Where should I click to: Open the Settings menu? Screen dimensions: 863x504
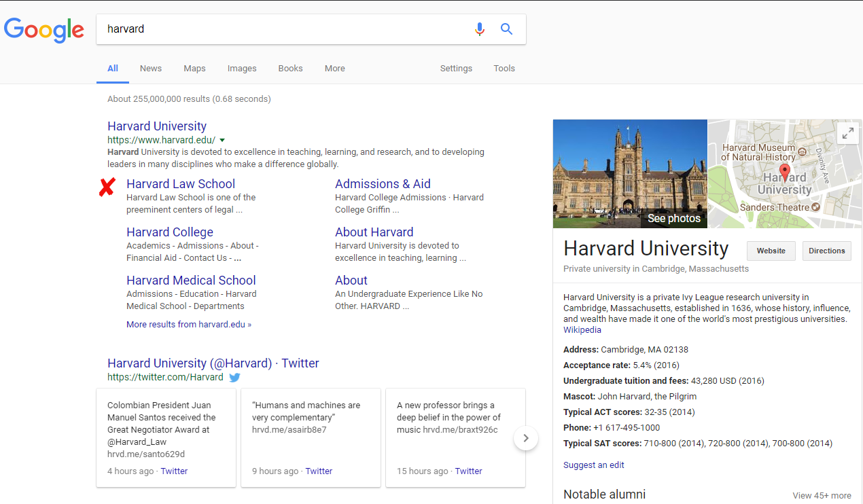point(456,69)
